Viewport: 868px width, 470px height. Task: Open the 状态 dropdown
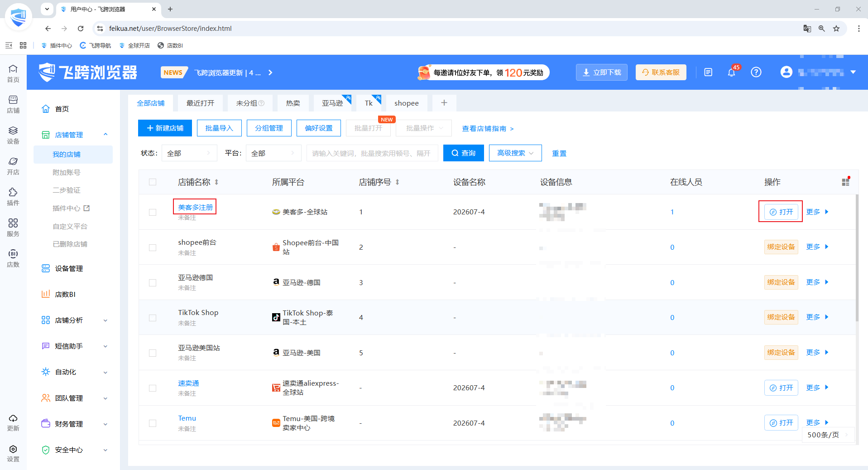[189, 153]
